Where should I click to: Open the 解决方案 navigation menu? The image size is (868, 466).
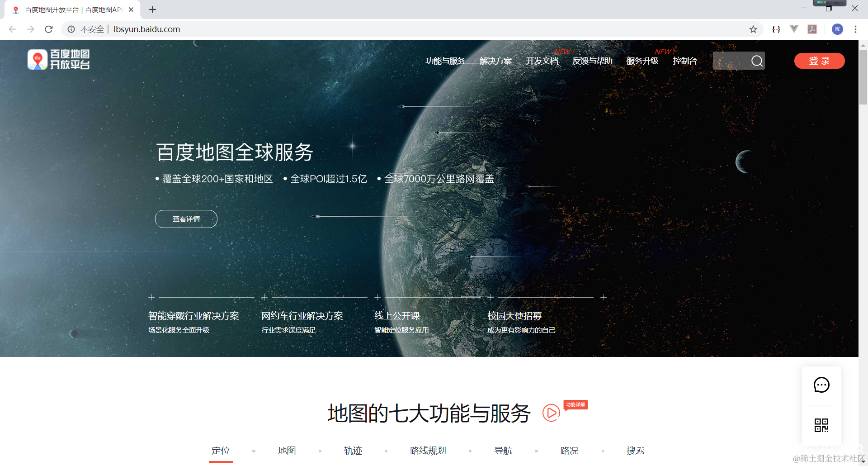coord(495,61)
